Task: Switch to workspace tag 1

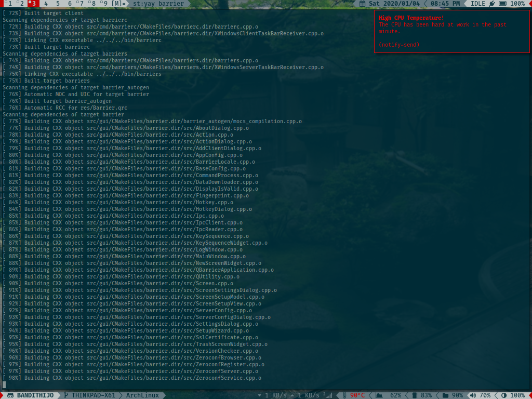Action: coord(8,4)
